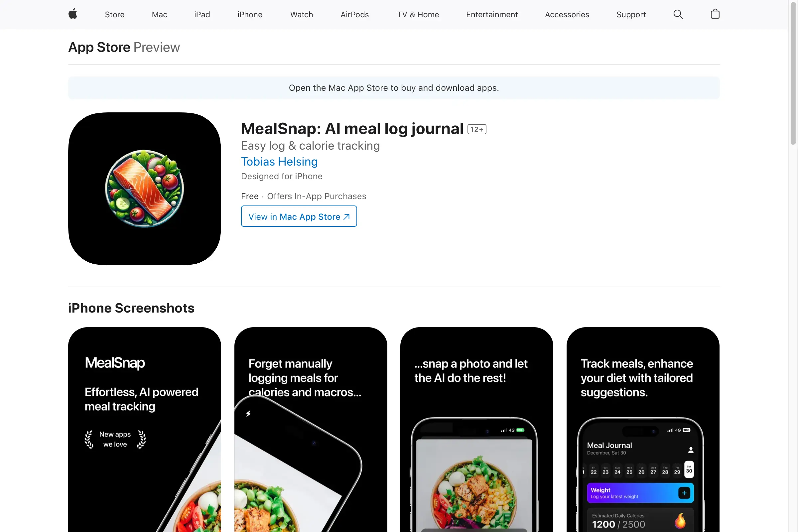Image resolution: width=798 pixels, height=532 pixels.
Task: Expand the Entertainment navigation dropdown
Action: [x=492, y=14]
